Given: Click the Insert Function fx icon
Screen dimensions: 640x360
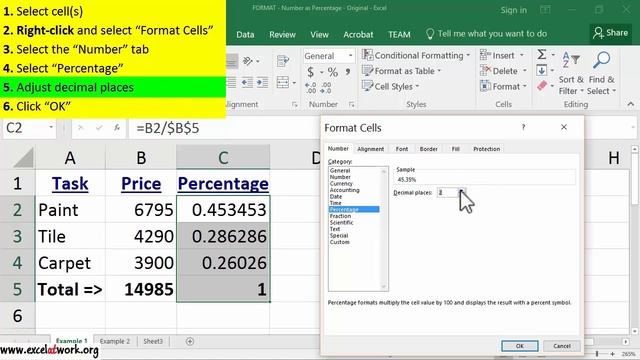Looking at the screenshot, I should point(117,128).
